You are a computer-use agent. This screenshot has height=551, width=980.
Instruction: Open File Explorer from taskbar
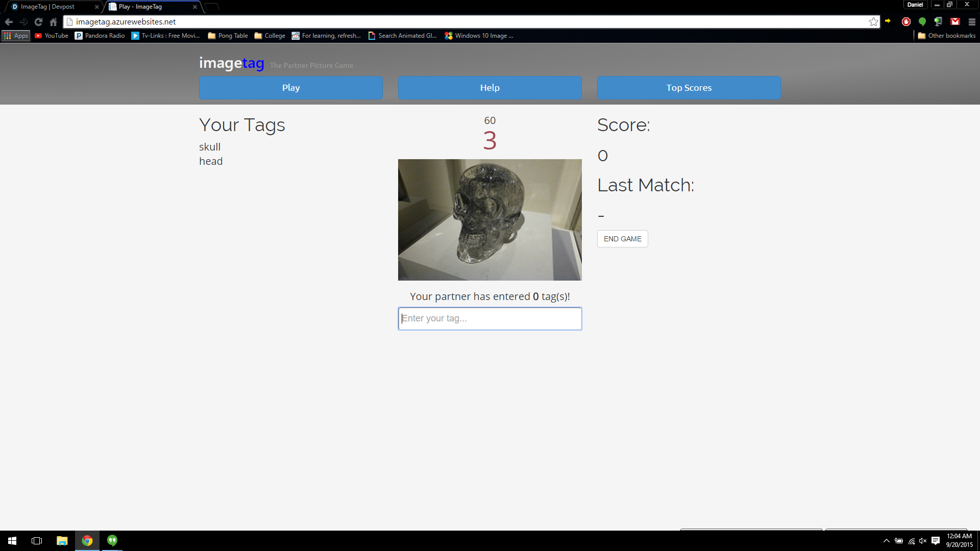point(62,541)
